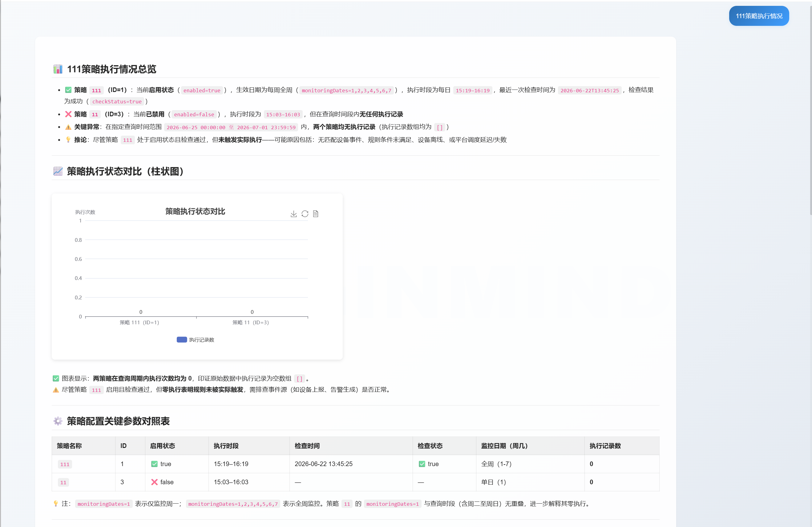Click the 15:03–16:03 table cell
This screenshot has width=812, height=527.
[249, 482]
